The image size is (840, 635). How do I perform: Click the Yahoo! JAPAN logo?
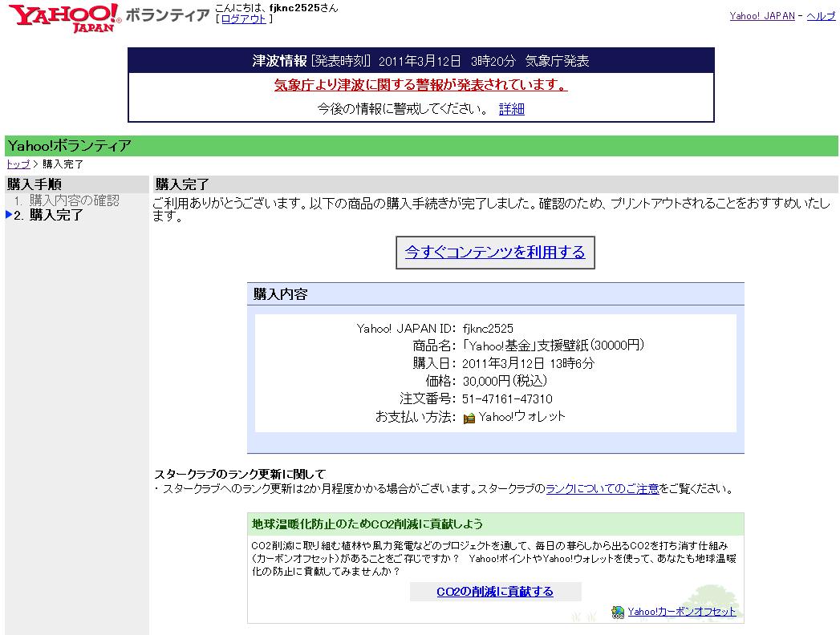point(65,18)
